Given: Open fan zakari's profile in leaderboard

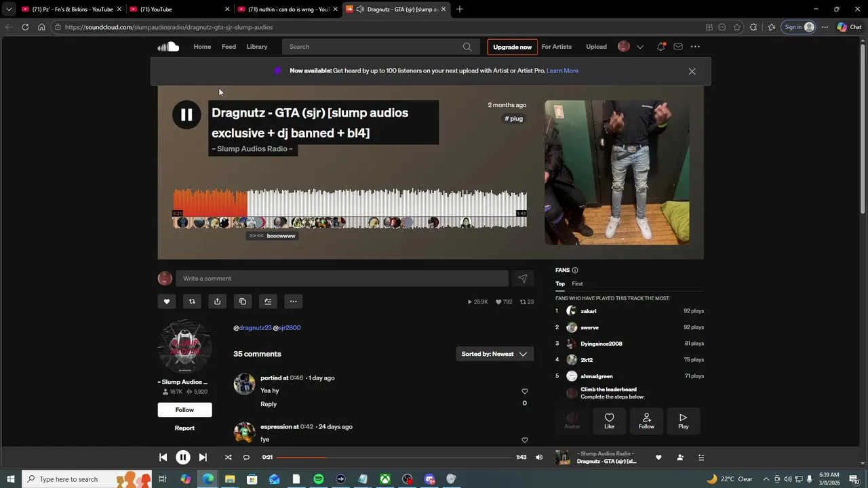Looking at the screenshot, I should click(588, 311).
